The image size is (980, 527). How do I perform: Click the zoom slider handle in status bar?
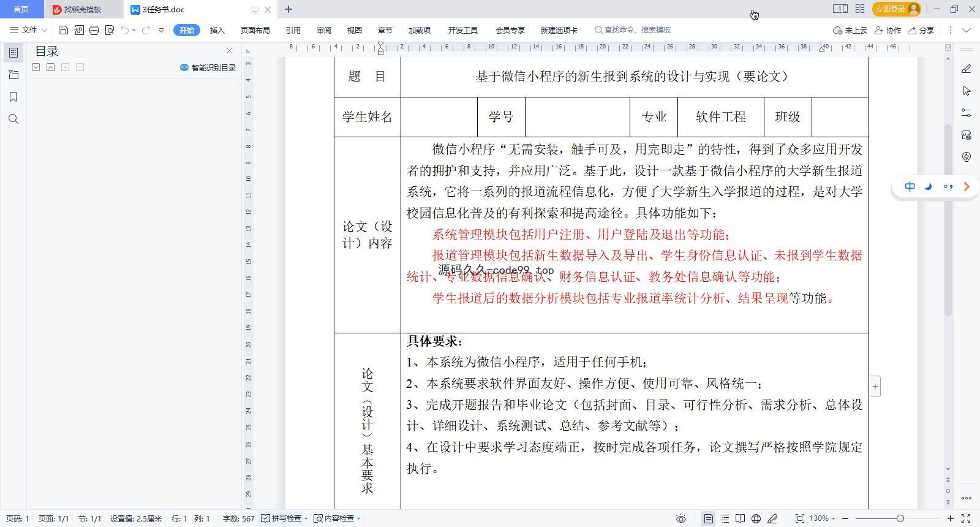click(x=900, y=518)
